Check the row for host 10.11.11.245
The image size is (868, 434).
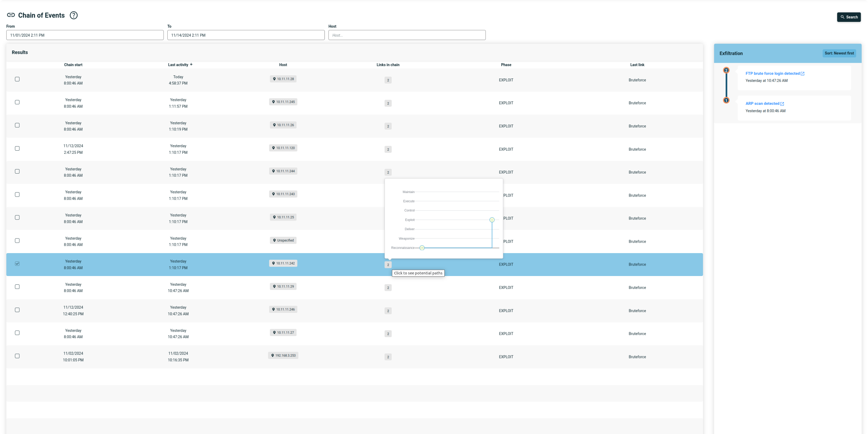point(17,102)
